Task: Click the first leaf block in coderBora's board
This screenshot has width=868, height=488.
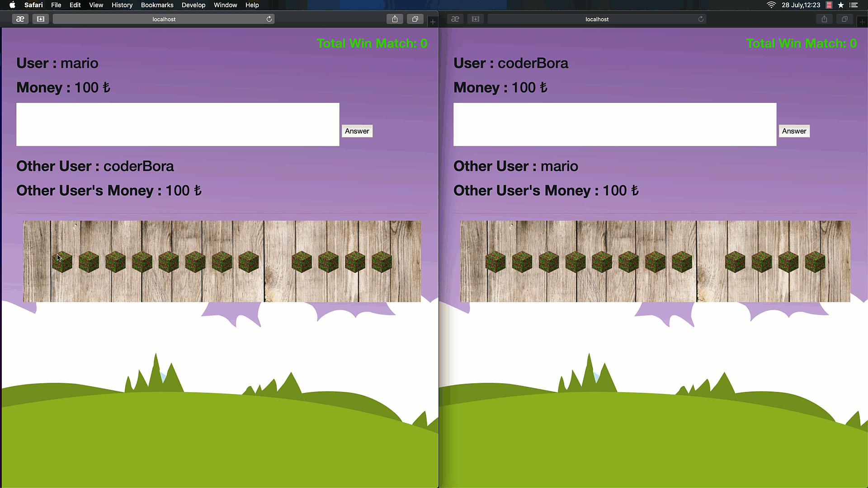Action: click(x=495, y=262)
